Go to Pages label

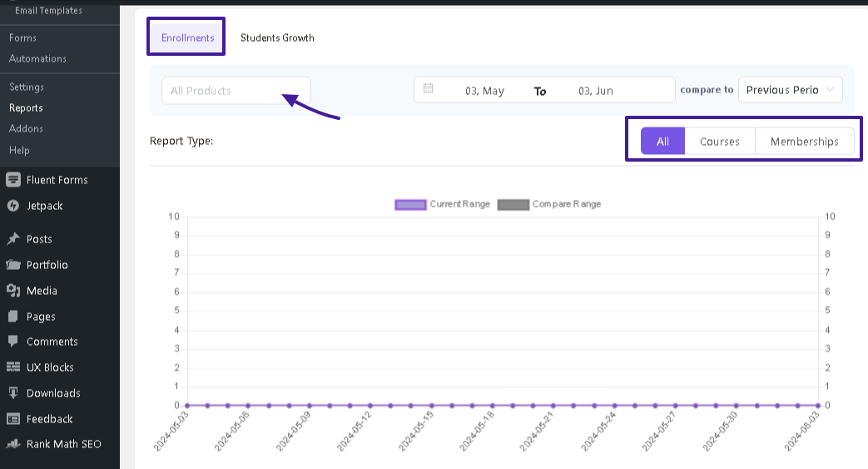point(41,317)
